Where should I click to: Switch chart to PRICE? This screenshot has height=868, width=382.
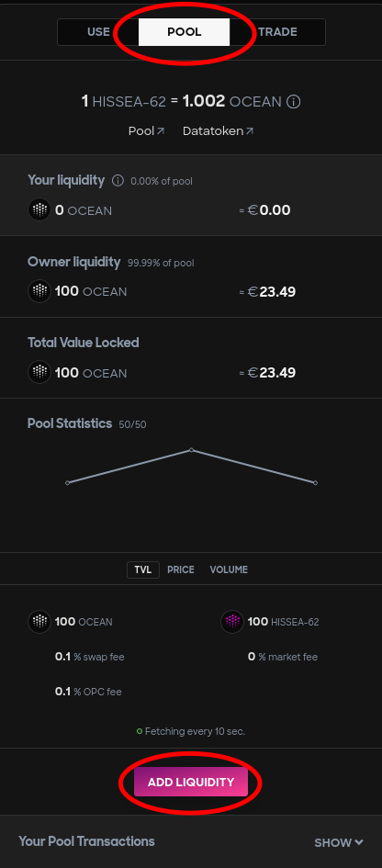tap(181, 569)
